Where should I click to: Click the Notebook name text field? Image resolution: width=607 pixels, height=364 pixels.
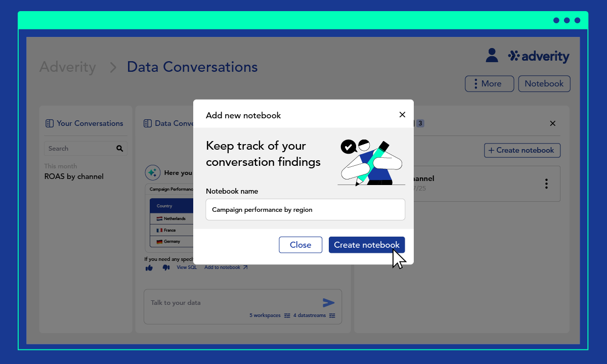coord(305,209)
